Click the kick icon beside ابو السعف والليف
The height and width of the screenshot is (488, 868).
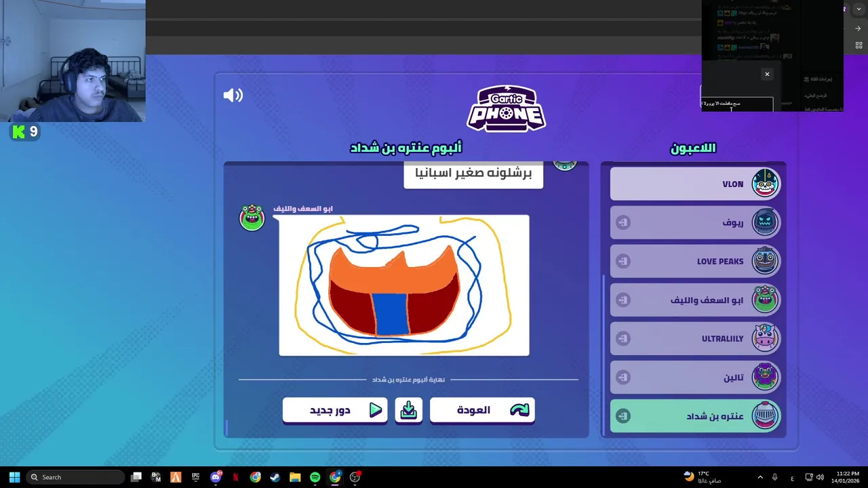click(x=623, y=300)
